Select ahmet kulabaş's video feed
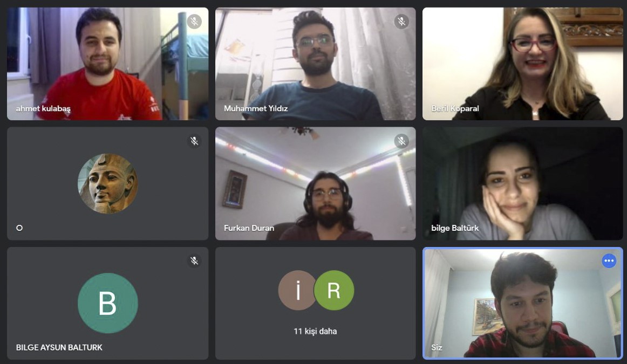 point(107,64)
